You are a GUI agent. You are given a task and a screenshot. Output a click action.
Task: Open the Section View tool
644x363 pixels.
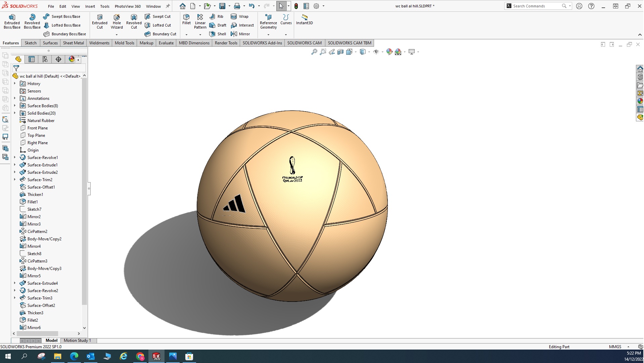340,52
